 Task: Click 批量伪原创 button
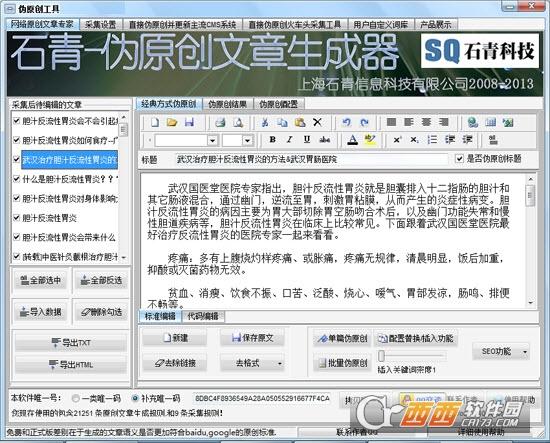click(343, 363)
